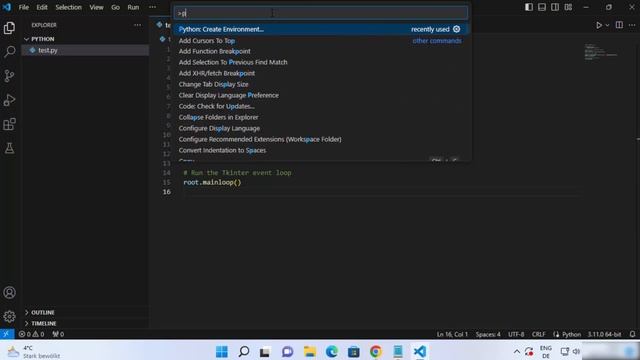Click errors and warnings count in status bar
The image size is (640, 360).
[31, 334]
